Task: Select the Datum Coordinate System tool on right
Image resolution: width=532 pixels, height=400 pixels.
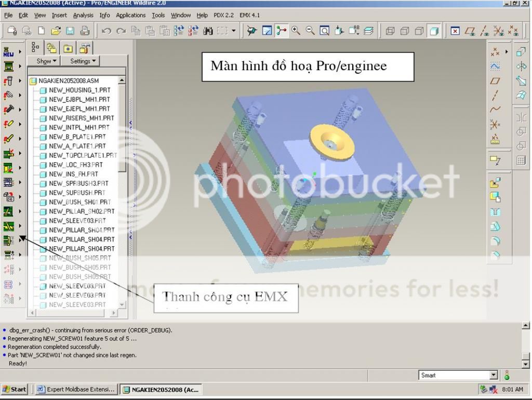Action: point(495,124)
